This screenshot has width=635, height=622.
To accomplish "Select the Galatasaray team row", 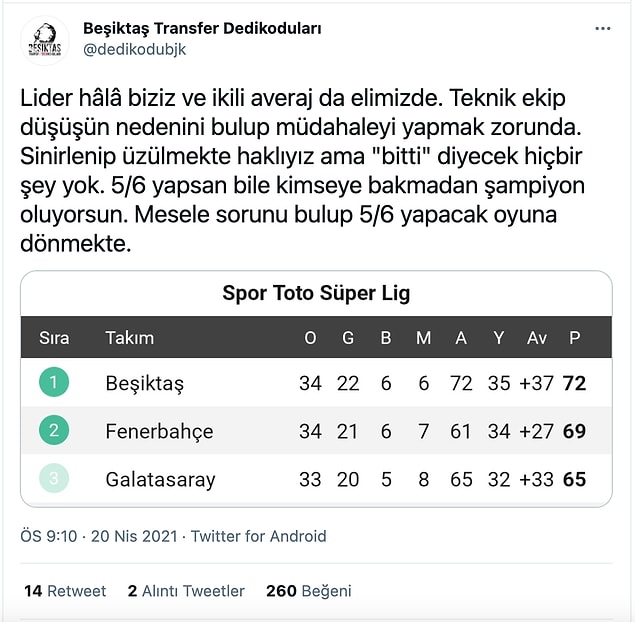I will click(316, 479).
